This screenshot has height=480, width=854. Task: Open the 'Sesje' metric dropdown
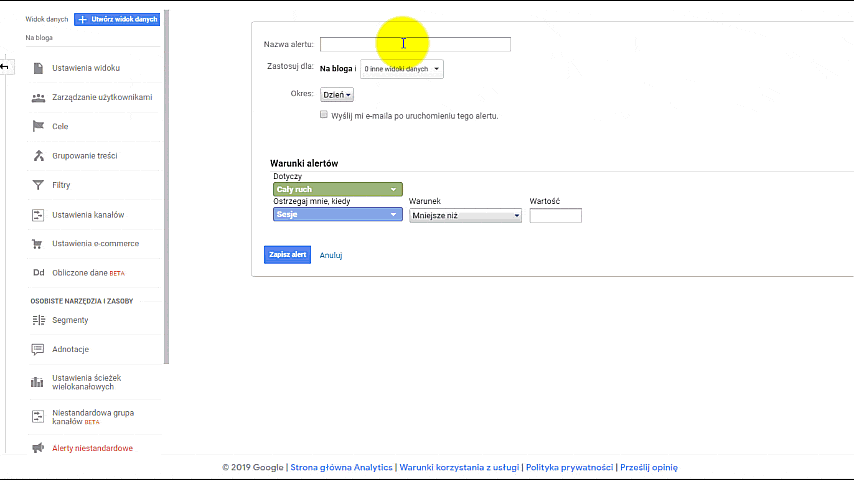pyautogui.click(x=338, y=214)
